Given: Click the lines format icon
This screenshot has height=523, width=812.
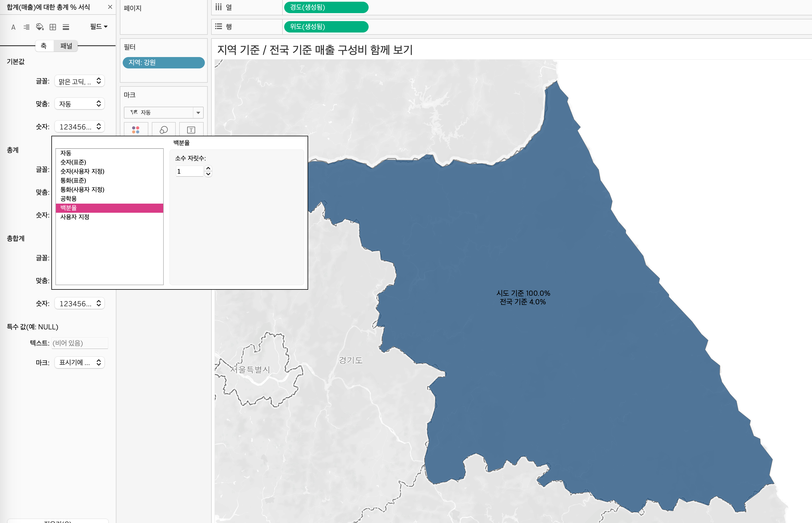Looking at the screenshot, I should (66, 27).
